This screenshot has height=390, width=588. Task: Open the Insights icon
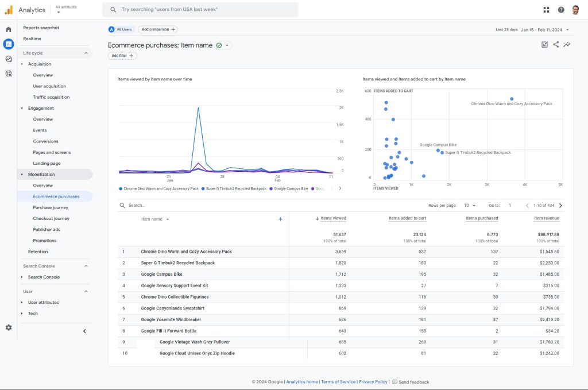click(567, 45)
